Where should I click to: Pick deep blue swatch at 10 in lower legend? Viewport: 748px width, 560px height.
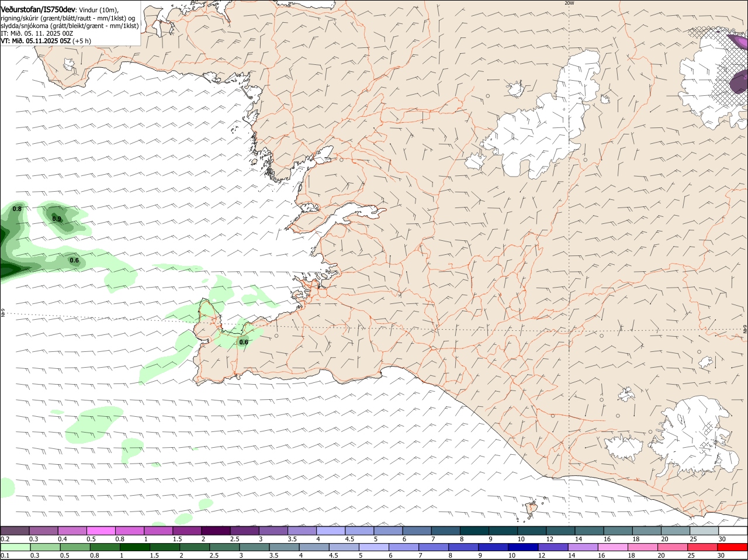tap(523, 547)
